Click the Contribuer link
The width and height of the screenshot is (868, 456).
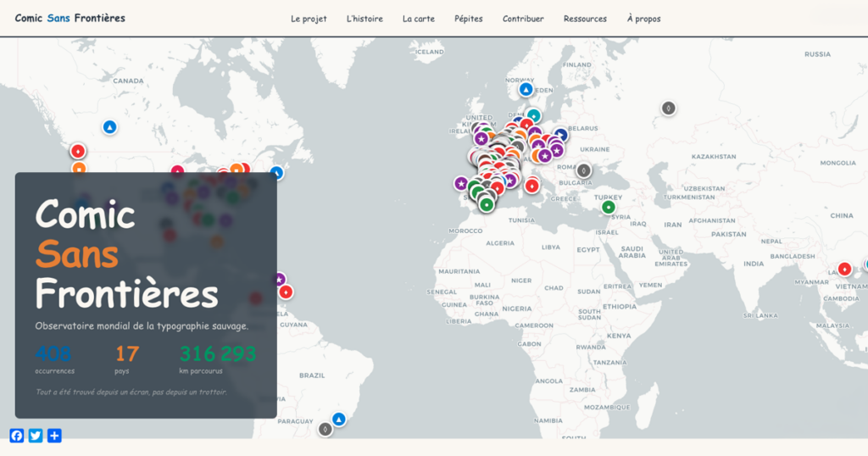pos(523,19)
